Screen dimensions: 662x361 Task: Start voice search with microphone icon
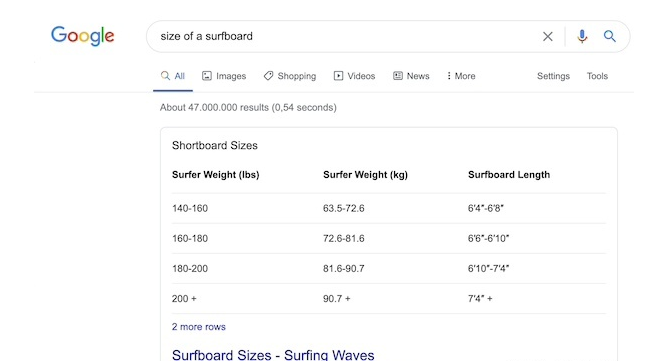pyautogui.click(x=582, y=36)
